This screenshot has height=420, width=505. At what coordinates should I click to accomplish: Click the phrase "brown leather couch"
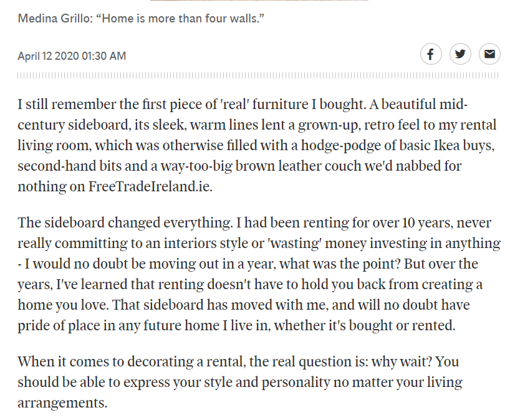298,166
